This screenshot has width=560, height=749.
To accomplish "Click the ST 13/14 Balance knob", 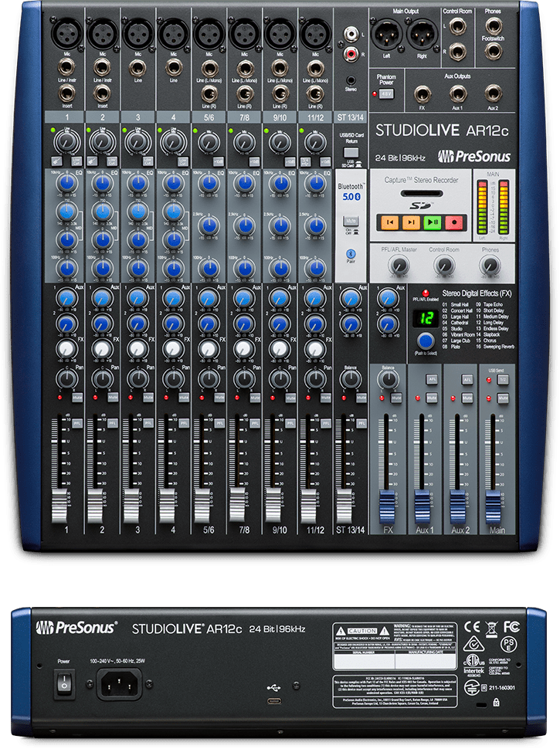I will [x=351, y=379].
